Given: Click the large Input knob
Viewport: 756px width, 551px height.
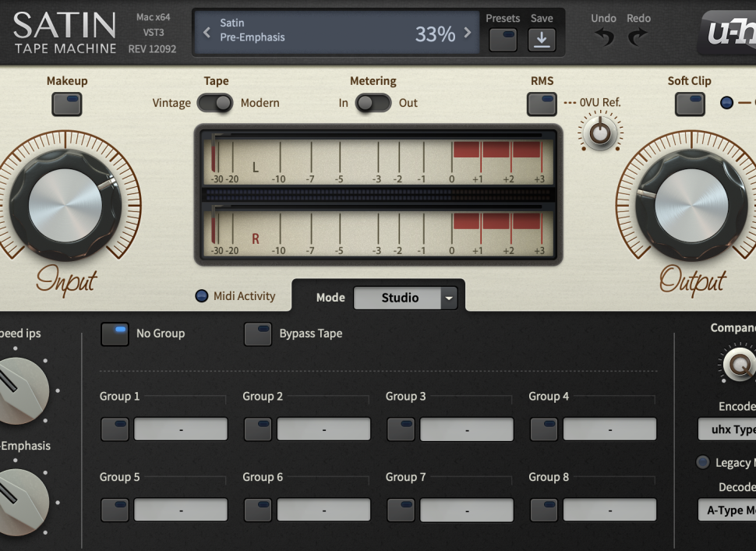Looking at the screenshot, I should pos(65,206).
